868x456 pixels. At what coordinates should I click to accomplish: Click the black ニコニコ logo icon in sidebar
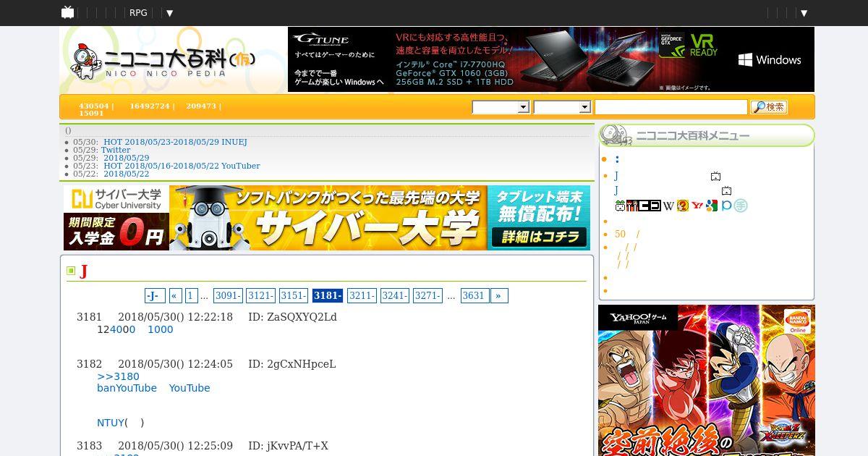click(650, 206)
